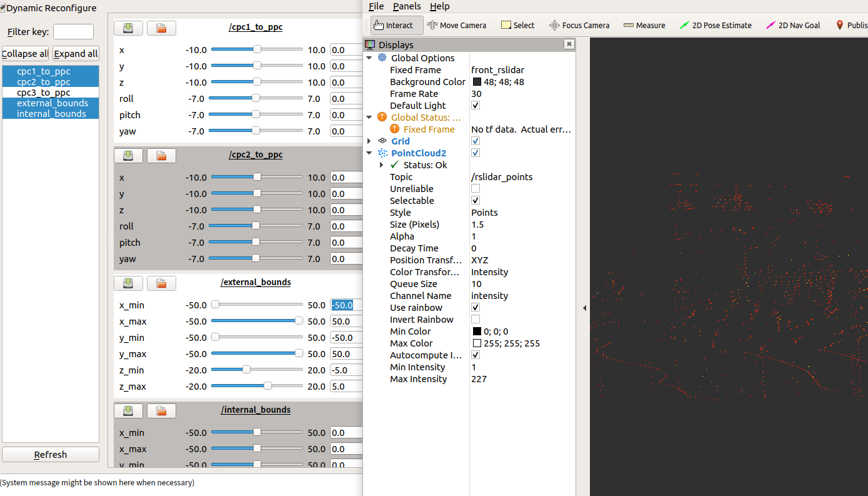Collapse the Global Options tree node
The image size is (868, 496).
369,58
